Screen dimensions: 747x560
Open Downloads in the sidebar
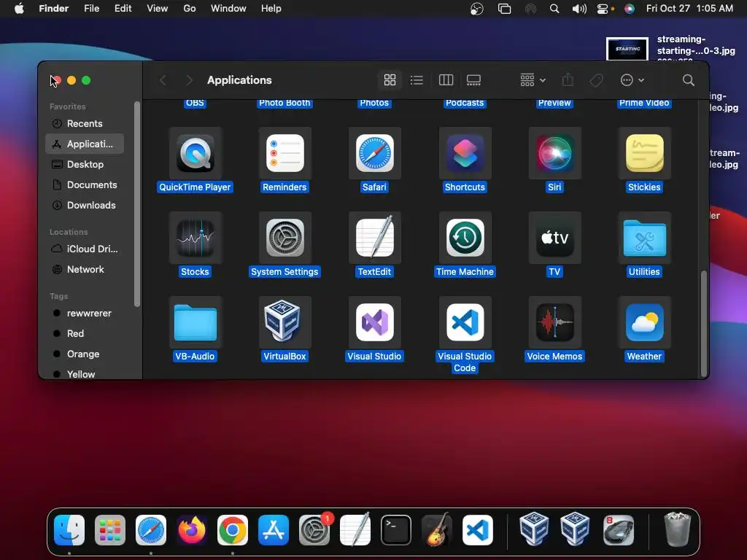click(85, 205)
